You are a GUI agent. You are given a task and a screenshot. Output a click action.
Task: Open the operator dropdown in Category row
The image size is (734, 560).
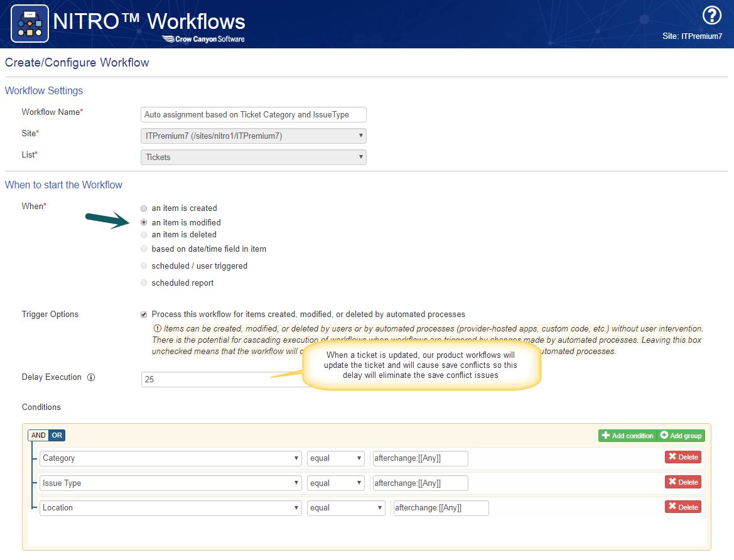(336, 458)
